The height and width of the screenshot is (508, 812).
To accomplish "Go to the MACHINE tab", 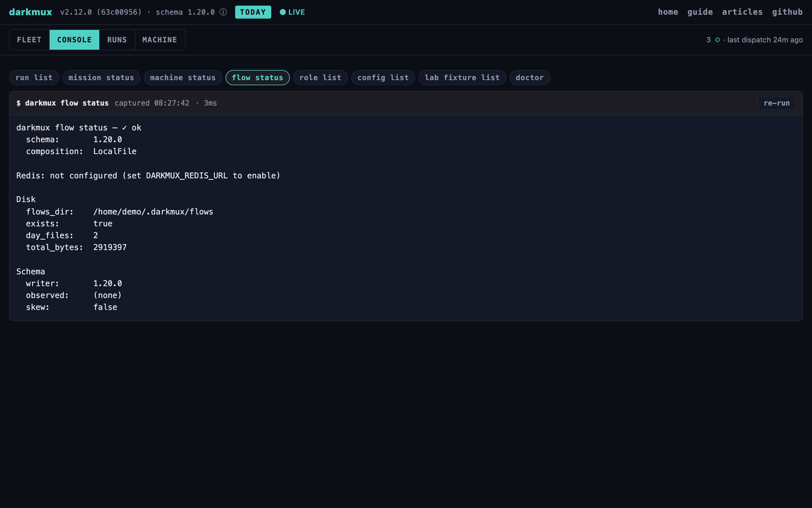I will point(160,40).
